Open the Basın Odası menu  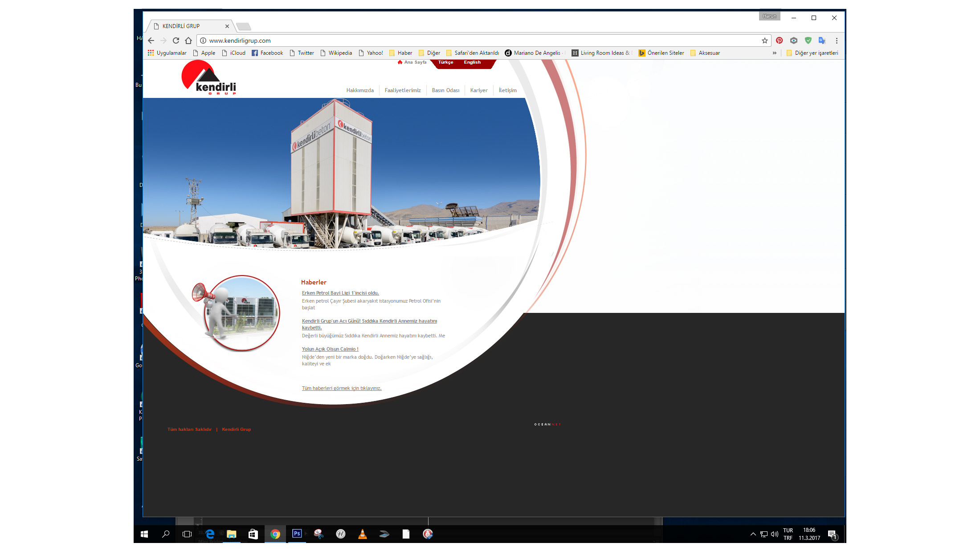coord(445,90)
